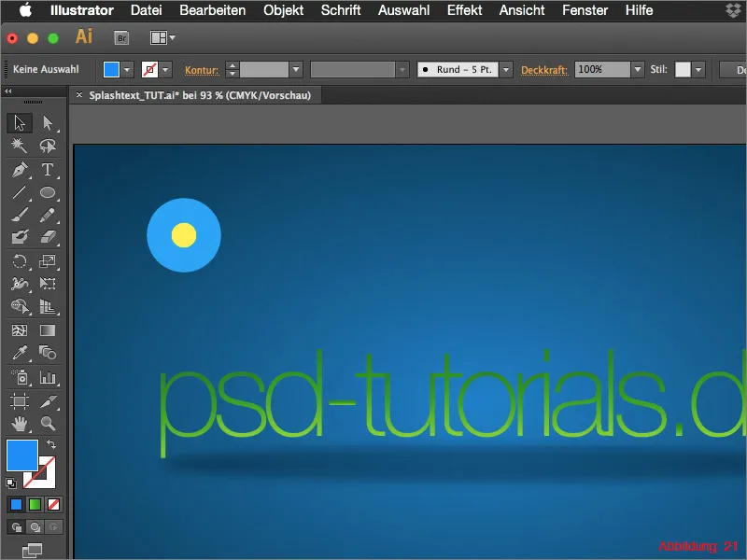
Task: Set paint mode to Gradient
Action: tap(35, 504)
